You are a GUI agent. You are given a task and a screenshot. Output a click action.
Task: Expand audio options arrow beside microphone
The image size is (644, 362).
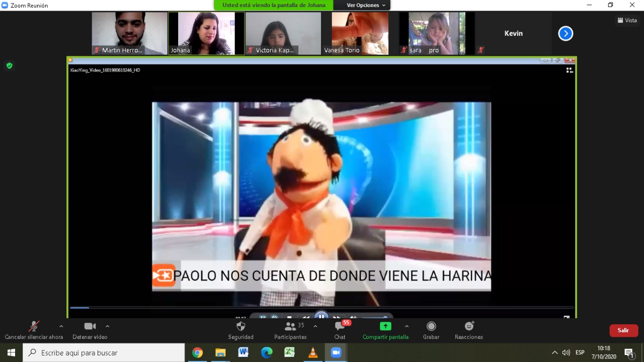click(x=61, y=326)
